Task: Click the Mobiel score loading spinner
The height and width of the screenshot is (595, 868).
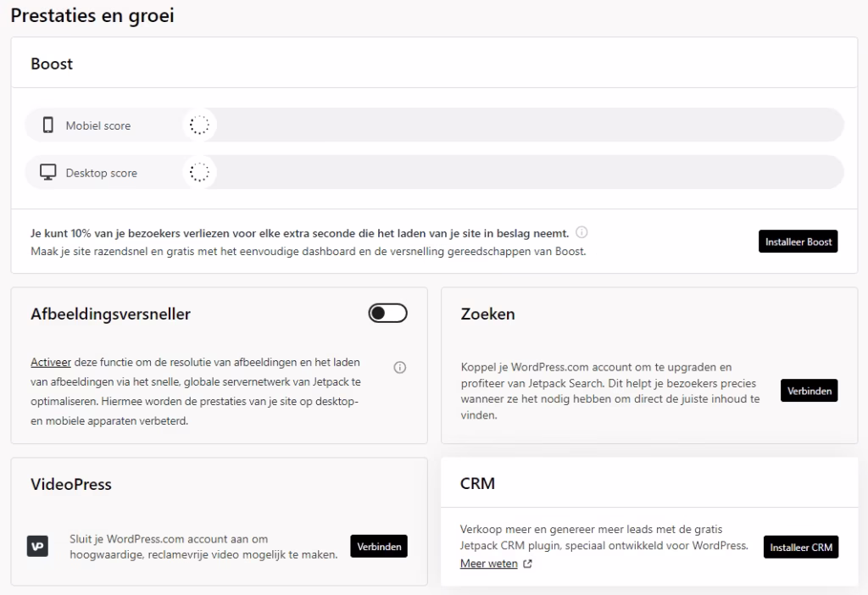Action: (198, 125)
